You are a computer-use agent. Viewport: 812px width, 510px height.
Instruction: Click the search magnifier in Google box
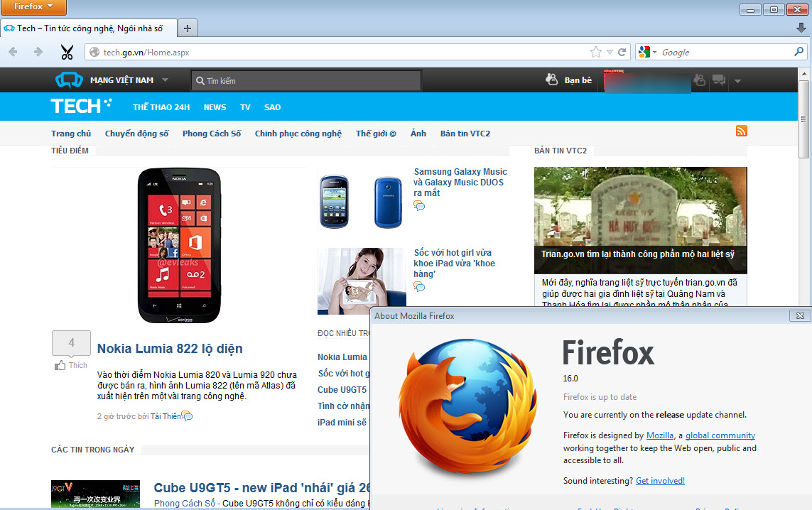pyautogui.click(x=799, y=52)
